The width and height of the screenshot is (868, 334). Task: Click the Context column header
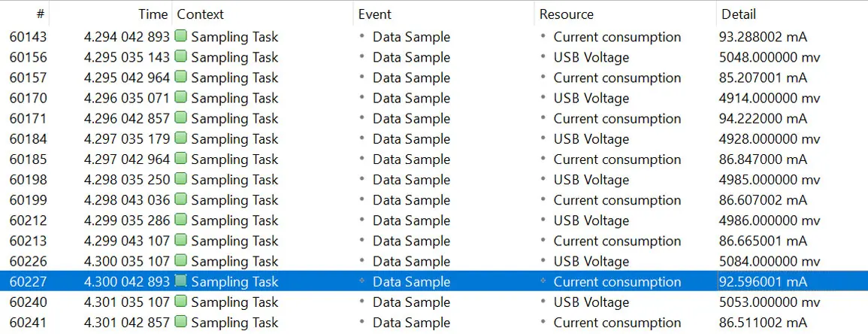point(200,14)
